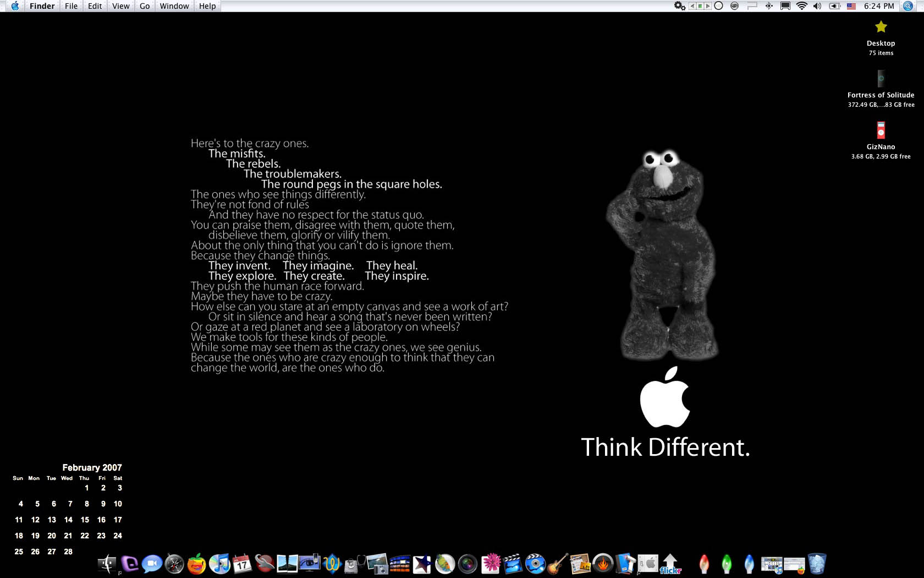
Task: Select the Desktop star folder icon
Action: click(881, 26)
